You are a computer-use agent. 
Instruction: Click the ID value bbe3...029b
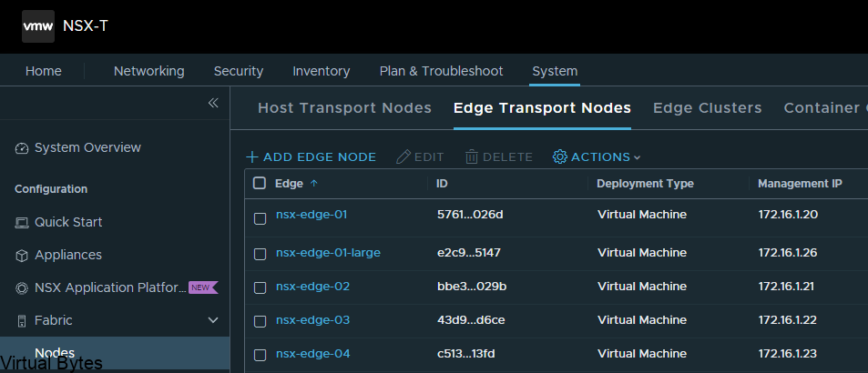[472, 287]
